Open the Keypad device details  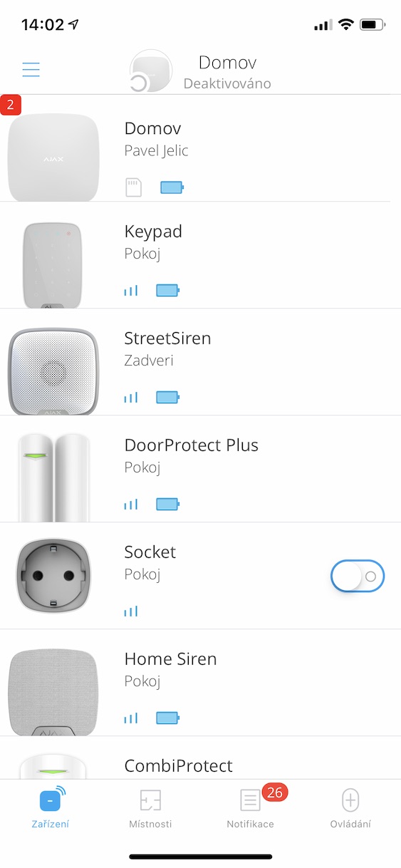click(x=200, y=255)
